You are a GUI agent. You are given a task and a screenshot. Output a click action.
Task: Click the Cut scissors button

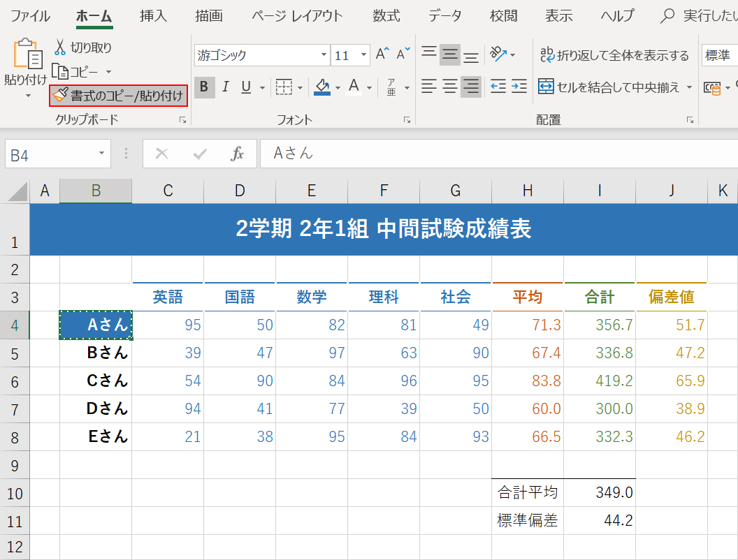pos(83,47)
